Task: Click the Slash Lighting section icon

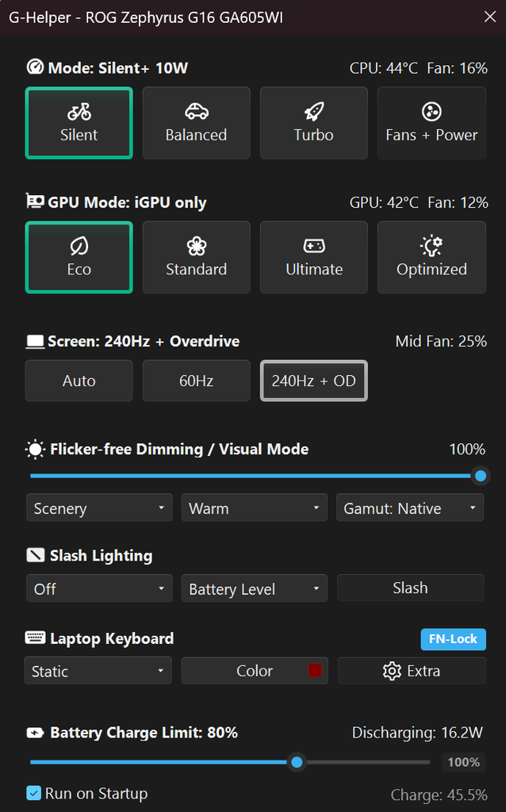Action: (x=35, y=555)
